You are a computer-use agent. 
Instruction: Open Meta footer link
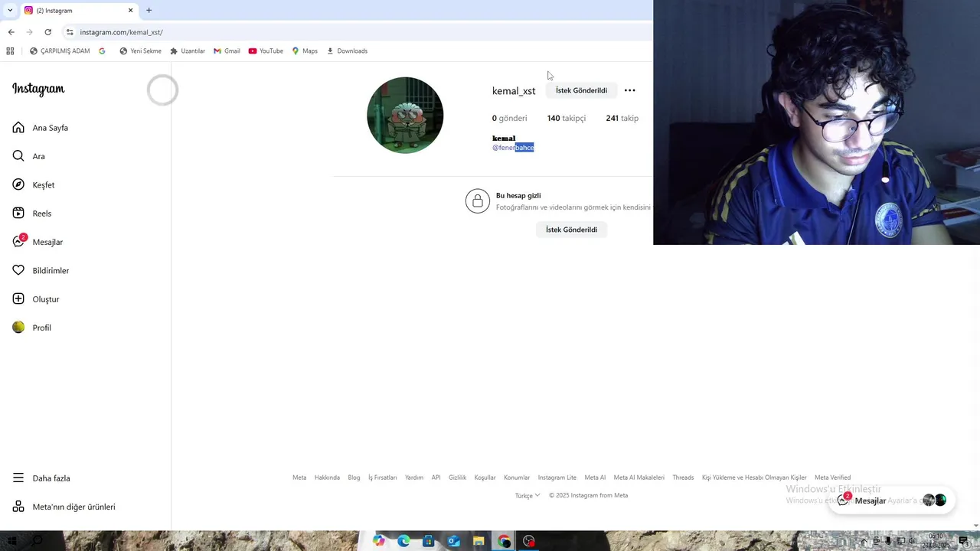[299, 478]
